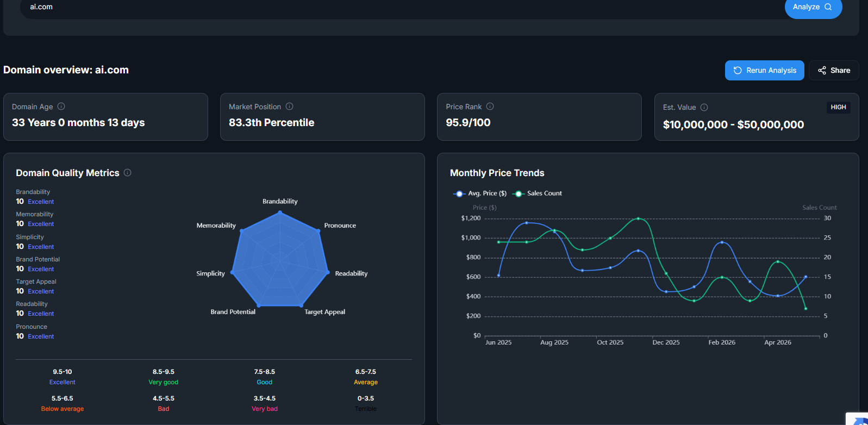Click "Excellent" under Memorability in the metrics list
This screenshot has width=868, height=425.
click(x=41, y=224)
